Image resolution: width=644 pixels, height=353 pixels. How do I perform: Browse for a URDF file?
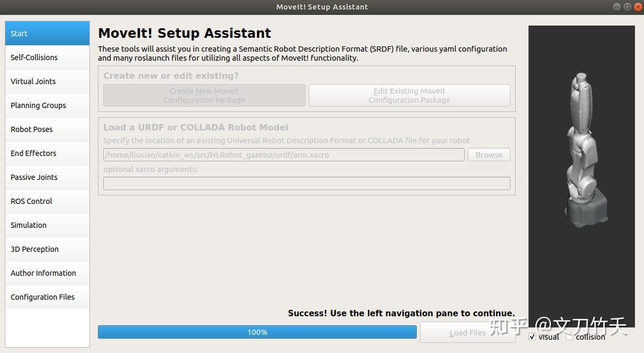tap(489, 155)
